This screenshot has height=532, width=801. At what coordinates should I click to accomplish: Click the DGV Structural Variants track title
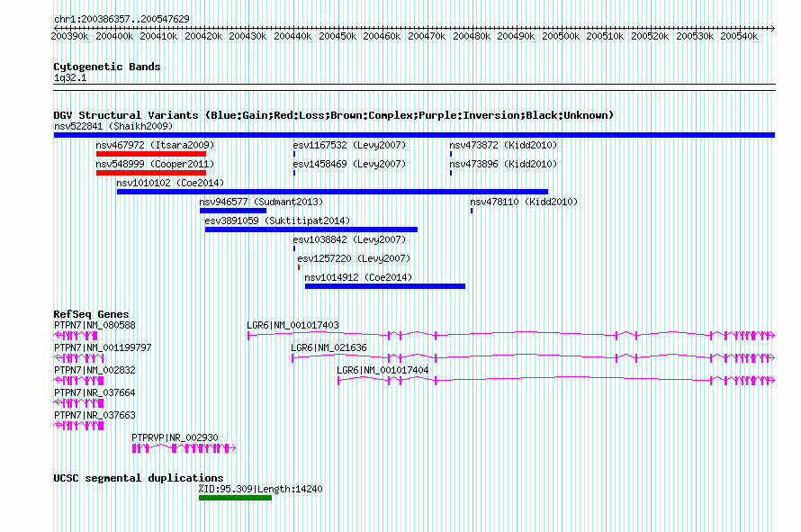(334, 115)
